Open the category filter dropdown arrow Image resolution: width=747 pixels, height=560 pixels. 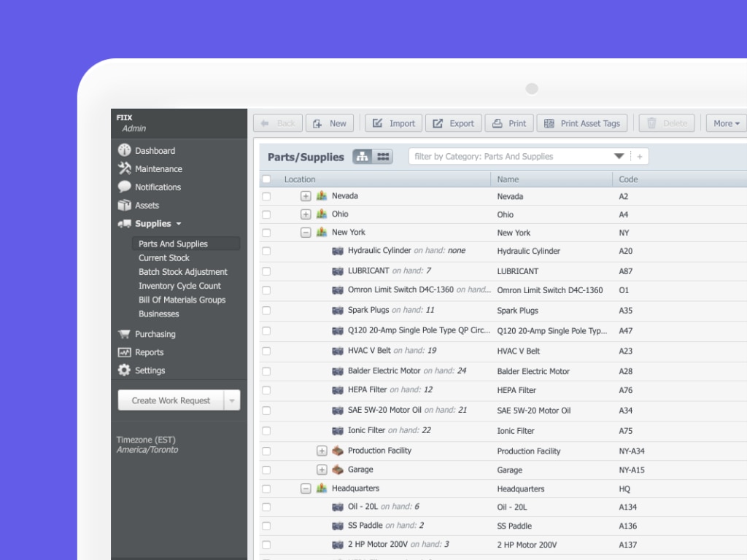619,156
